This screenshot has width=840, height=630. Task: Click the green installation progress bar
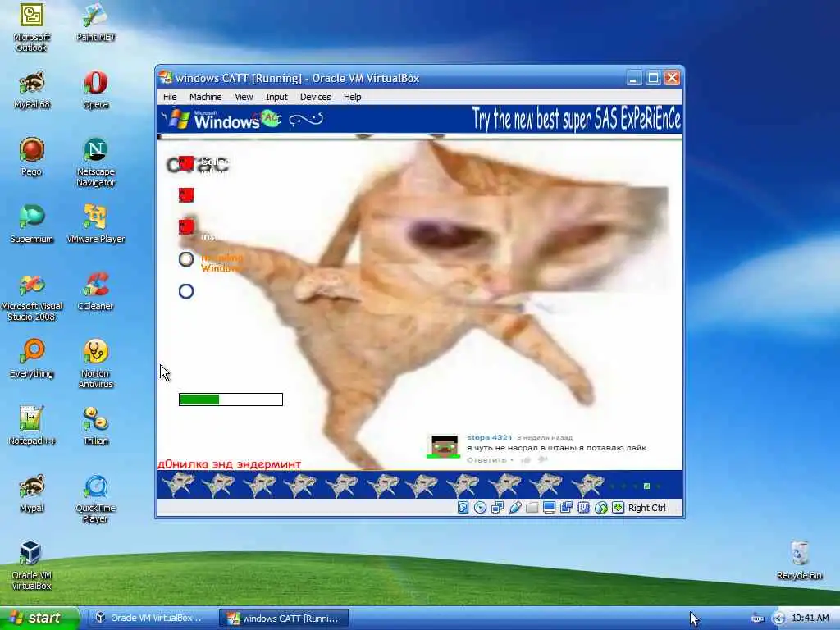tap(231, 399)
